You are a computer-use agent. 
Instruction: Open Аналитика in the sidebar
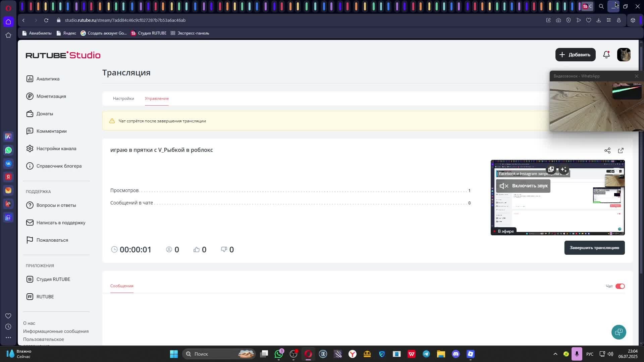click(48, 79)
